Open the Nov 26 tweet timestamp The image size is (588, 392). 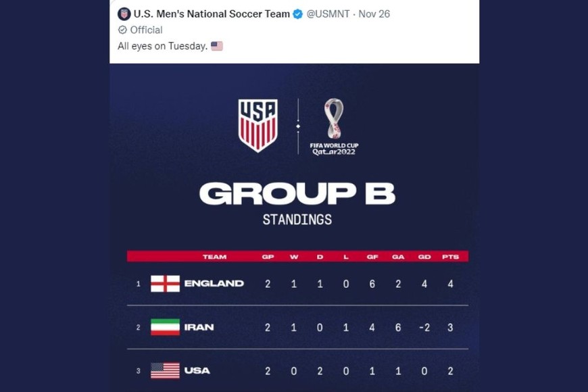pos(374,14)
